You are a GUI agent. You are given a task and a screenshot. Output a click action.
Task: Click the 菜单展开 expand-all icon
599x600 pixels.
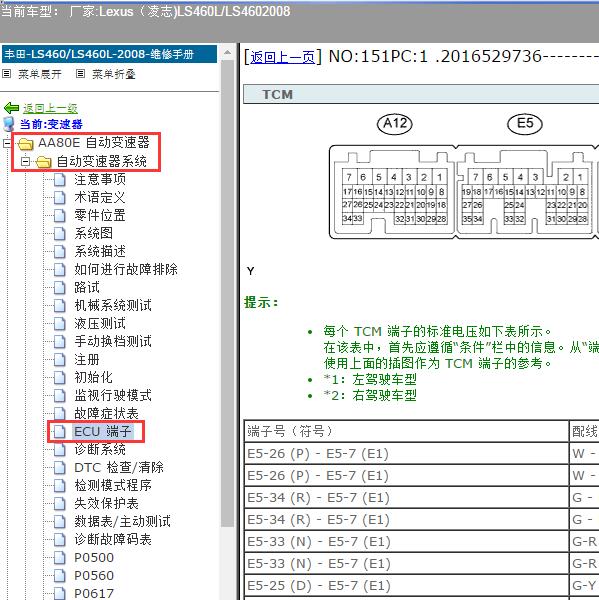tap(7, 73)
